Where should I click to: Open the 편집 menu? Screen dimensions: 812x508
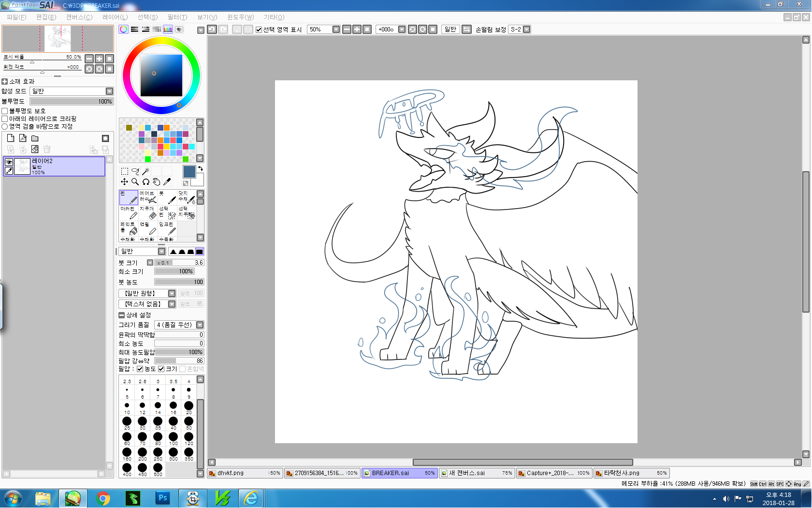point(46,17)
